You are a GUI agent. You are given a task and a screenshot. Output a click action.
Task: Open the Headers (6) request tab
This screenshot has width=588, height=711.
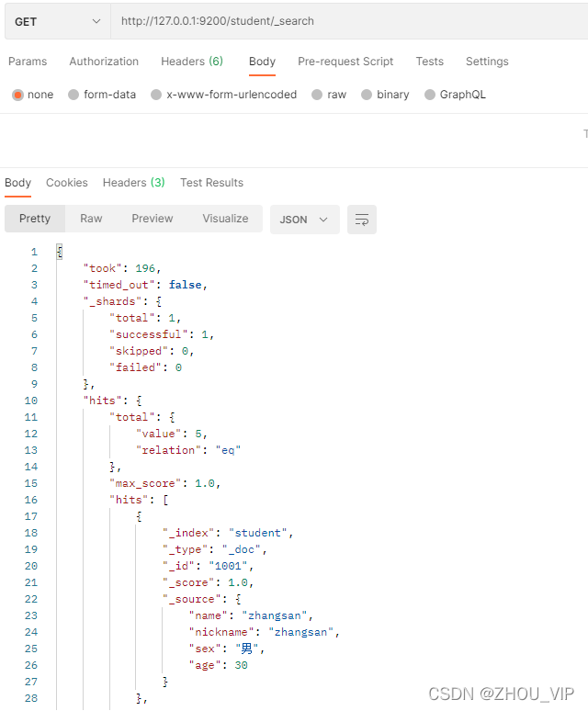[192, 62]
